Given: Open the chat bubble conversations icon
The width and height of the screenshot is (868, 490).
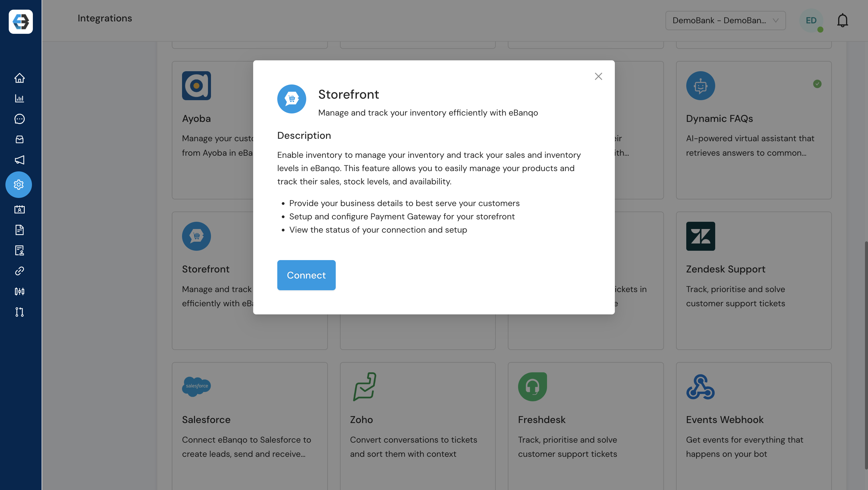Looking at the screenshot, I should tap(19, 119).
